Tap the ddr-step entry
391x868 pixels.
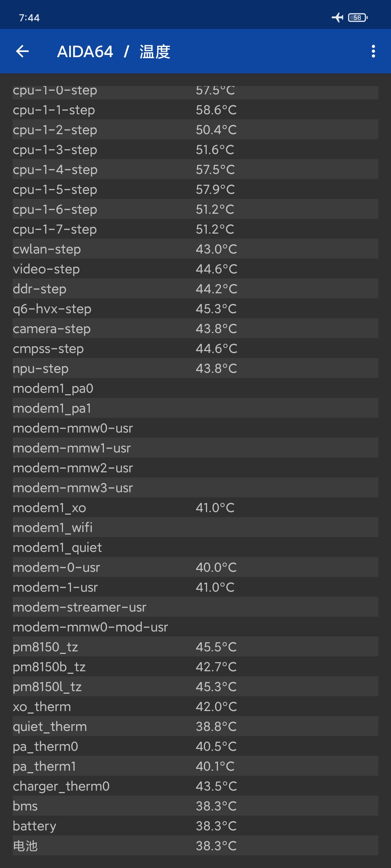pos(195,289)
